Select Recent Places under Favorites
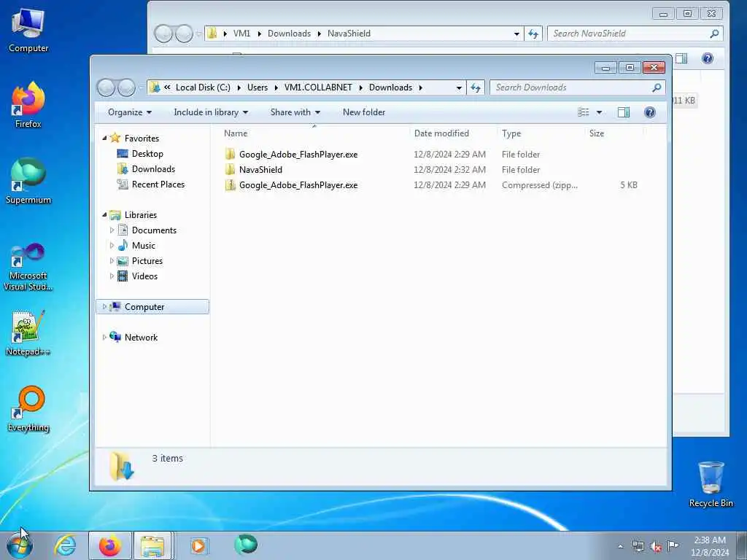Viewport: 747px width, 560px height. (158, 184)
